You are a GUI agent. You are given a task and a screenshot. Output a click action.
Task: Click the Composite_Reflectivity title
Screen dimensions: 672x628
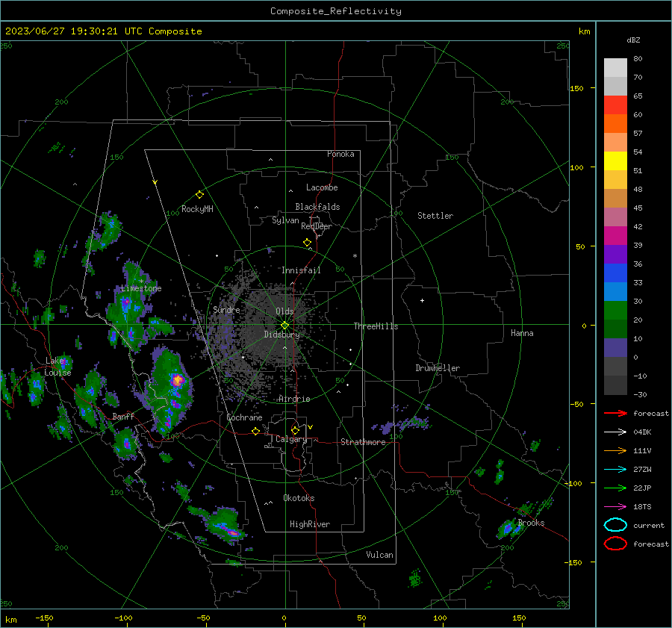coord(335,11)
